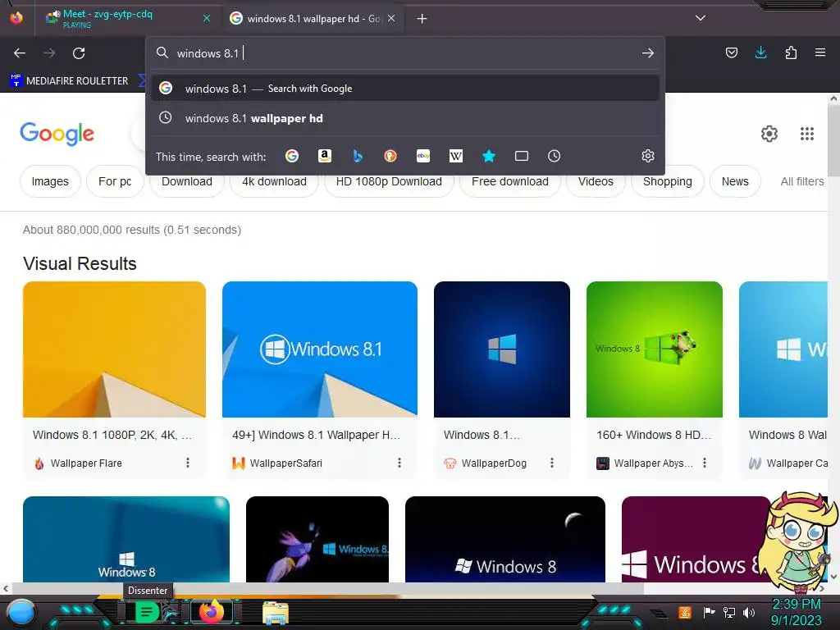
Task: Open a new tab with plus button
Action: pyautogui.click(x=422, y=19)
